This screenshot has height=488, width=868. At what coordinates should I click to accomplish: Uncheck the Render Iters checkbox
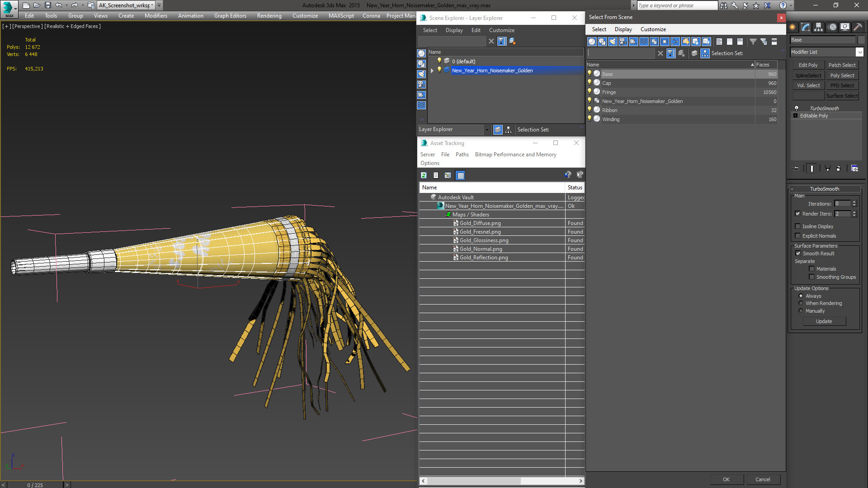pyautogui.click(x=797, y=214)
